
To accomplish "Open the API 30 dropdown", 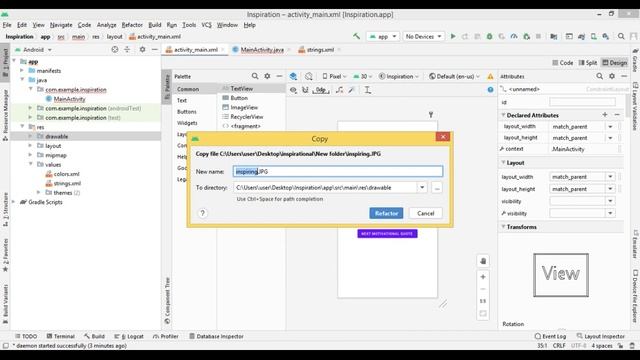I will (362, 76).
